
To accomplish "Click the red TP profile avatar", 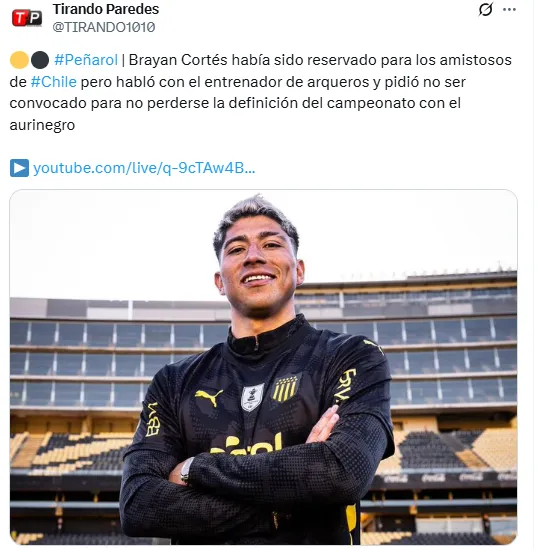I will [27, 18].
